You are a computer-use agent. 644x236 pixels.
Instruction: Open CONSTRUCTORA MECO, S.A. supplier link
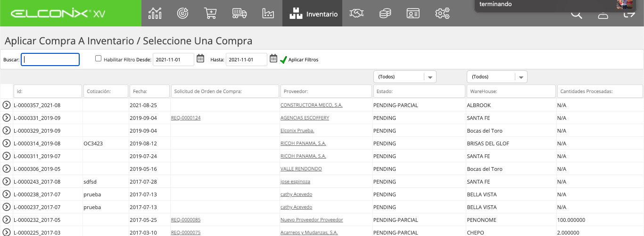312,105
